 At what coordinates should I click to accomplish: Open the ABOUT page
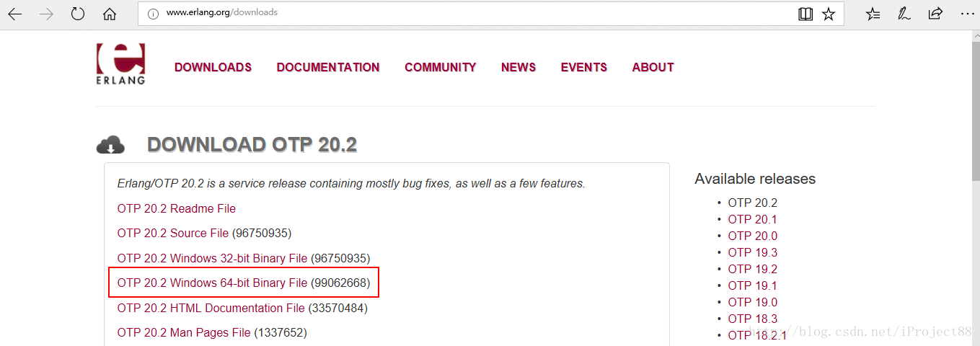coord(653,67)
